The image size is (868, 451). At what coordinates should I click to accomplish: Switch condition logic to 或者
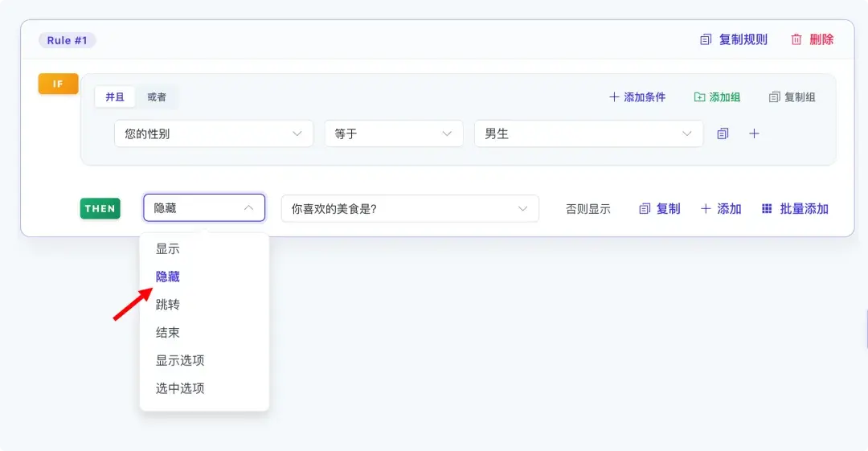(x=157, y=97)
